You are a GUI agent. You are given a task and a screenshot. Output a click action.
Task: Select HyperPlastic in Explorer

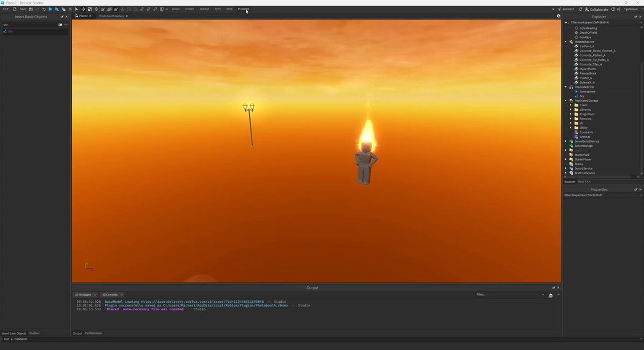pyautogui.click(x=588, y=69)
